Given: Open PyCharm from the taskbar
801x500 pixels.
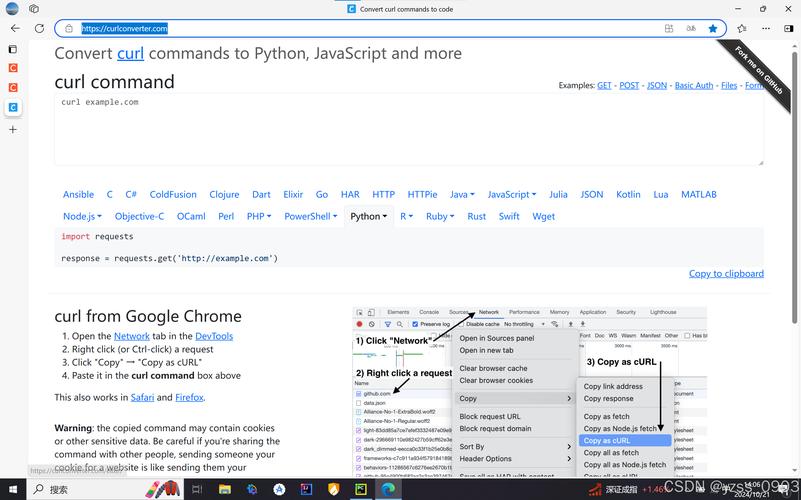Looking at the screenshot, I should point(361,489).
